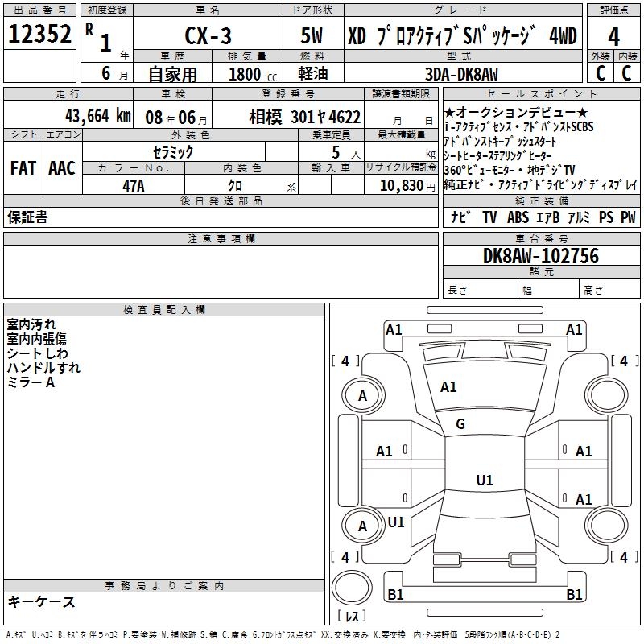Viewport: 644px width, 644px height.
Task: Click the overall evaluation score 4
Action: pos(613,37)
